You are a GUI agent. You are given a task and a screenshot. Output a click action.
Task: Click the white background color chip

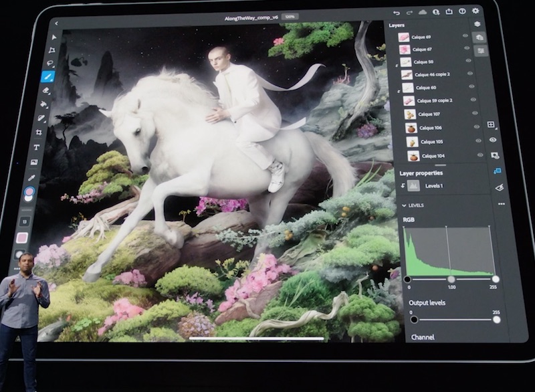29,199
